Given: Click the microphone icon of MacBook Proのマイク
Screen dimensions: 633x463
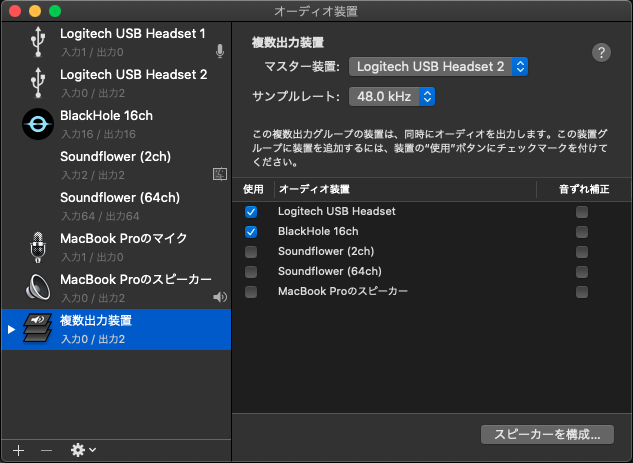Looking at the screenshot, I should click(38, 247).
